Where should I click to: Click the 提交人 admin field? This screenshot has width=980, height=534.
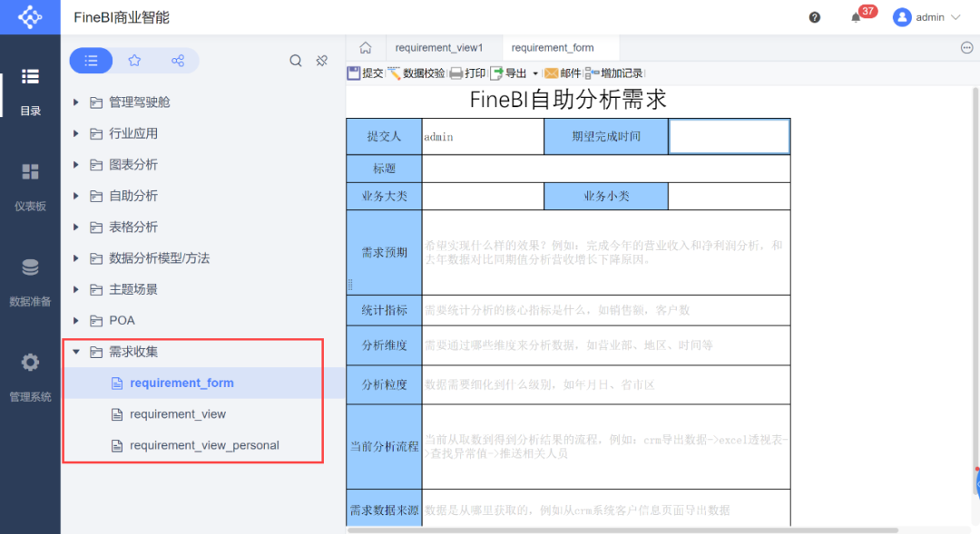(x=483, y=136)
